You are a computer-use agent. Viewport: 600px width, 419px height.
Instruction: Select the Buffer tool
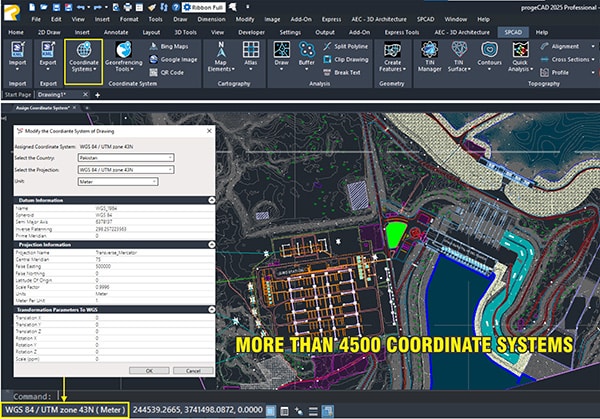tap(307, 56)
